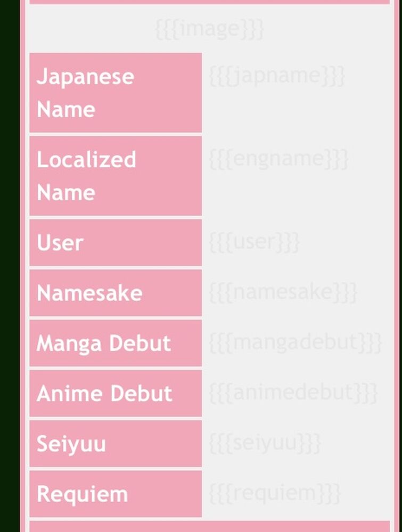
Task: Select the Namesake label cell
Action: (x=116, y=293)
